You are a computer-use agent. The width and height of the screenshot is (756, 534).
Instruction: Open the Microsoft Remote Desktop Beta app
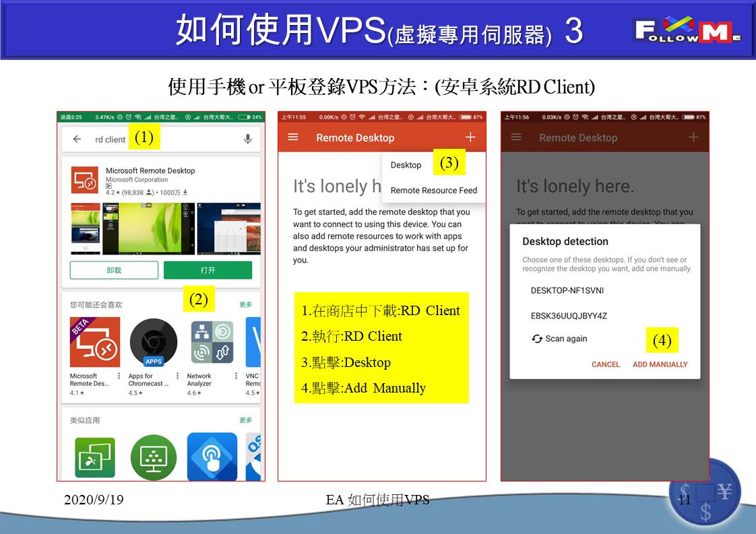(94, 342)
